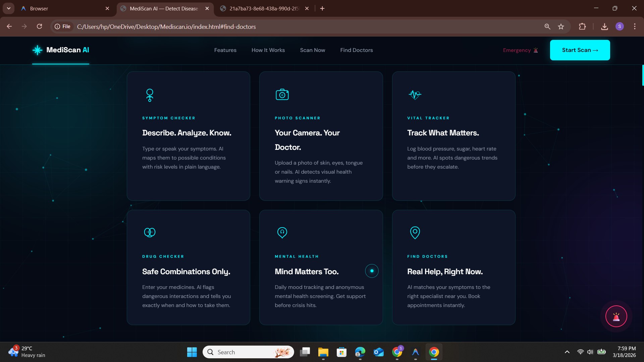The height and width of the screenshot is (362, 644).
Task: Click the Photo Scanner camera icon
Action: 282,95
